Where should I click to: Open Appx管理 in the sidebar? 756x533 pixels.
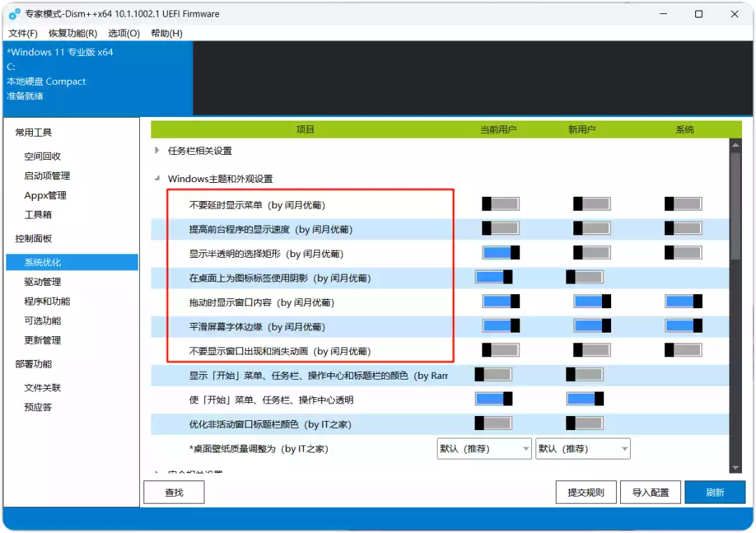tap(45, 195)
